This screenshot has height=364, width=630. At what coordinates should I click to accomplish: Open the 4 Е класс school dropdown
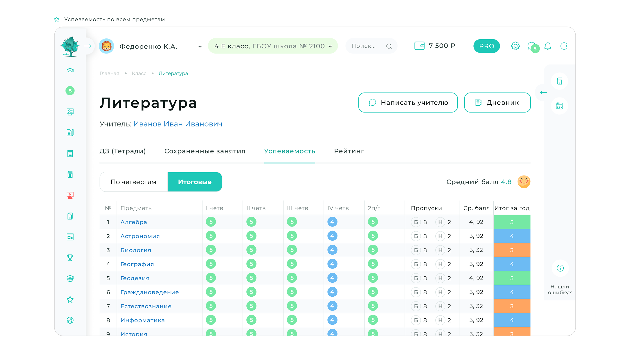(x=273, y=46)
